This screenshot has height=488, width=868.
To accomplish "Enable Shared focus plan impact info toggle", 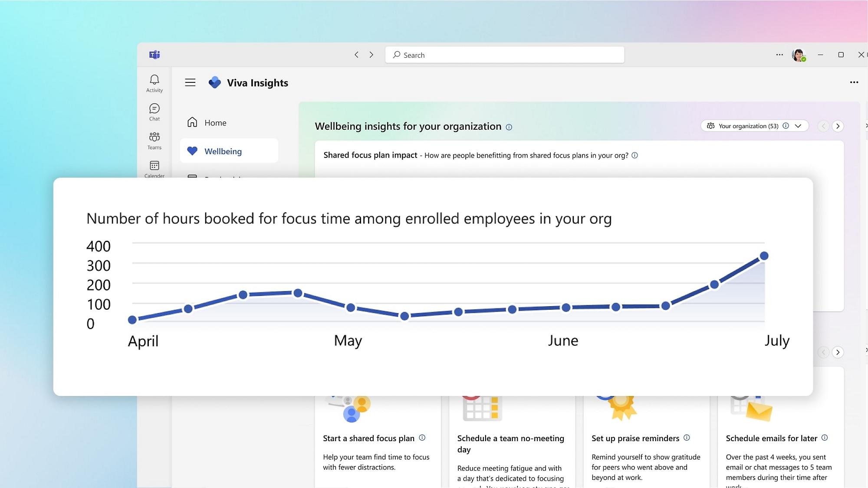I will click(x=635, y=155).
